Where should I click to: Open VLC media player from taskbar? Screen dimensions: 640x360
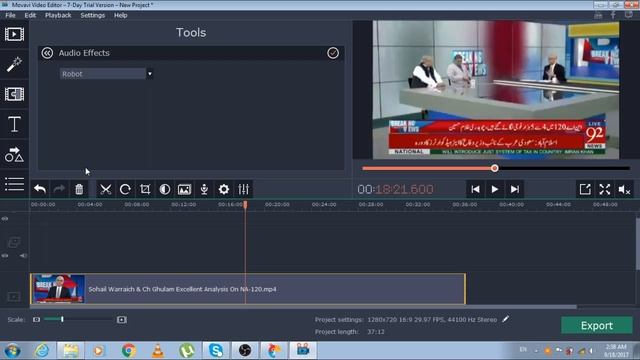(158, 351)
